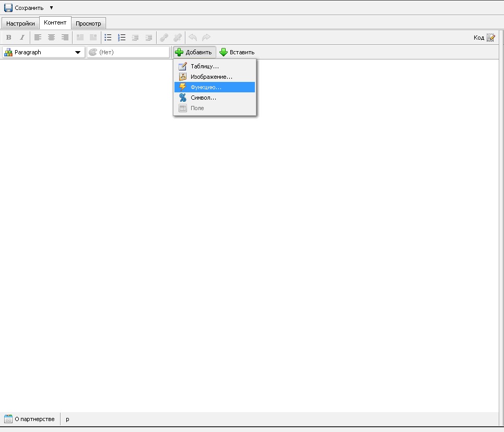
Task: Toggle bold formatting
Action: (x=8, y=38)
